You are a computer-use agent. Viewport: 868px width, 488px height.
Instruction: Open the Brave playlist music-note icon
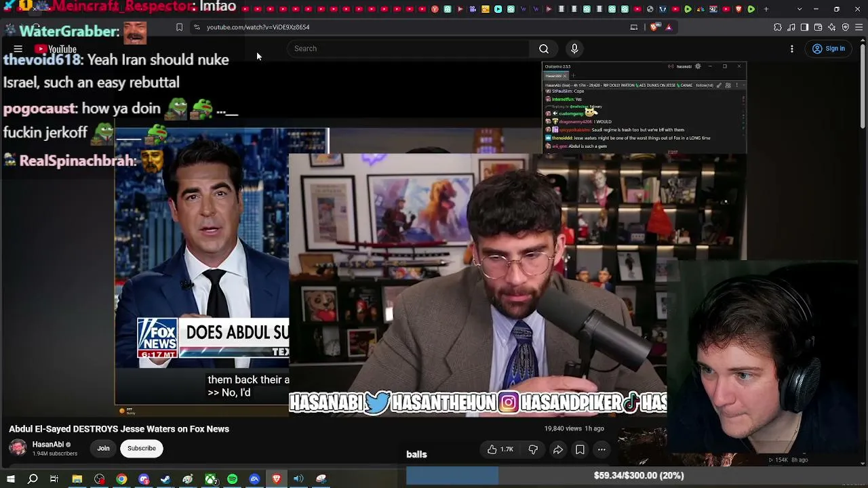(x=791, y=27)
